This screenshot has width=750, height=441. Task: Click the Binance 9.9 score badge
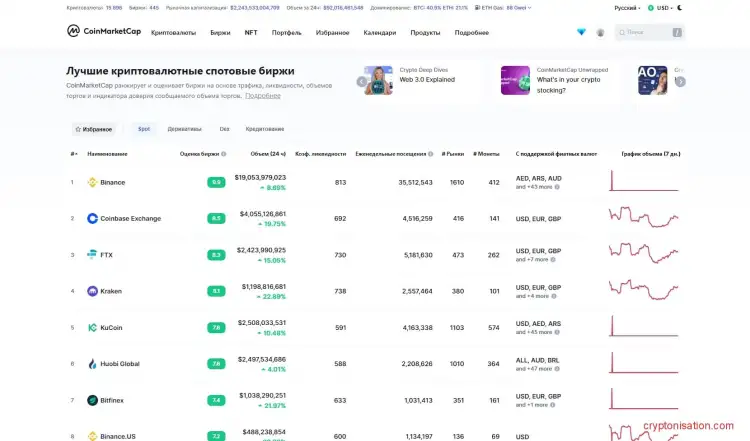pos(216,182)
